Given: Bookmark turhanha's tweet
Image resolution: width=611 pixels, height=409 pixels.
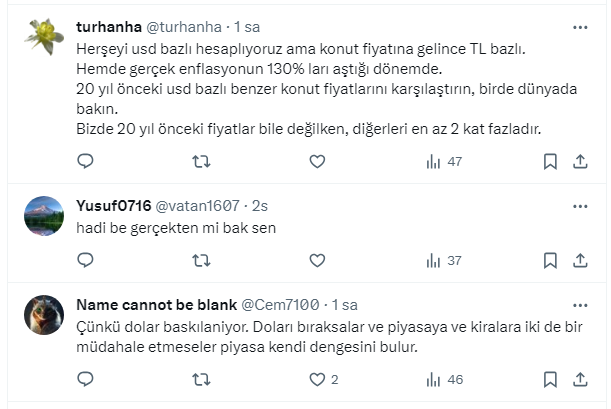Looking at the screenshot, I should pyautogui.click(x=550, y=161).
